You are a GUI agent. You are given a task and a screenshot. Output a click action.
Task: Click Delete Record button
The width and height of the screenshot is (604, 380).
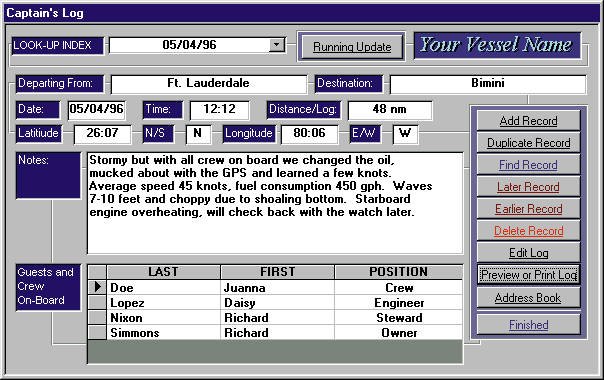click(528, 231)
